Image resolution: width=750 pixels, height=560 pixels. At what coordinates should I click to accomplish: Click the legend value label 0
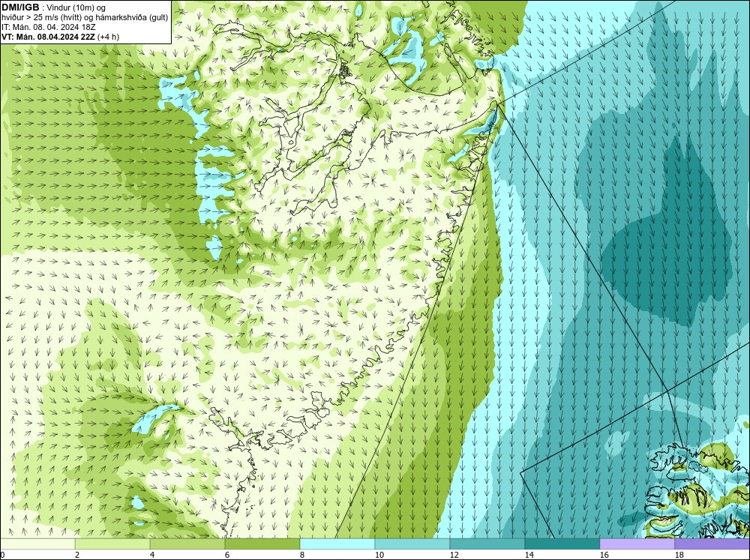pyautogui.click(x=3, y=555)
